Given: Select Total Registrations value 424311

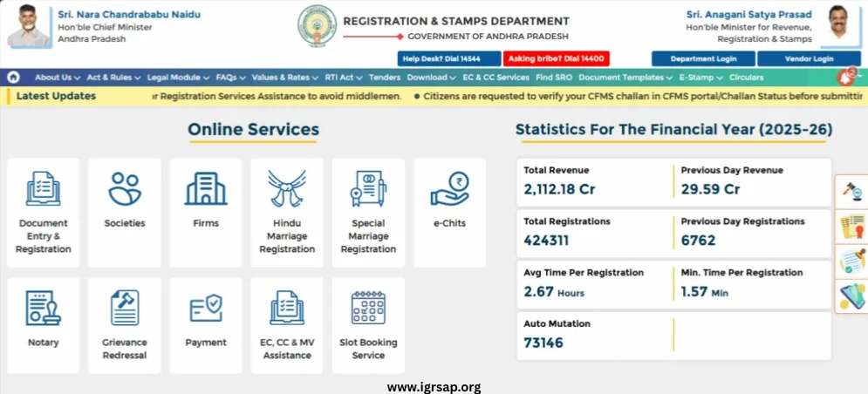Looking at the screenshot, I should (546, 241).
